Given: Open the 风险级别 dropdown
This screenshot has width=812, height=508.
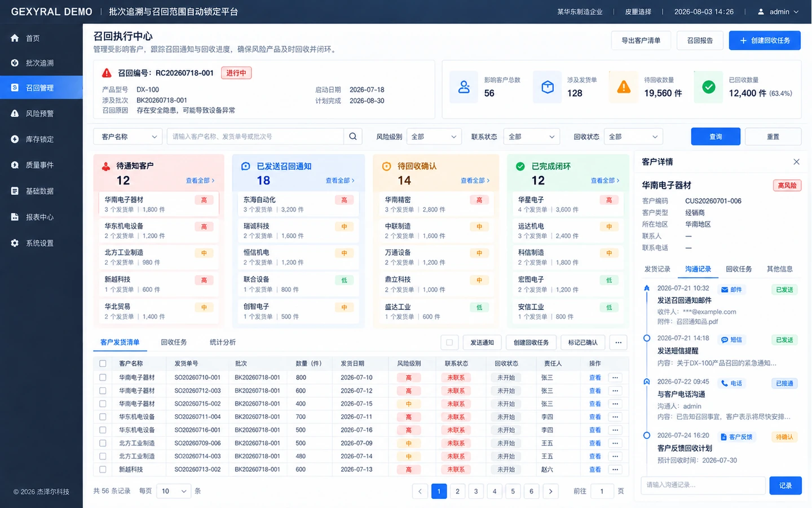Looking at the screenshot, I should point(434,137).
